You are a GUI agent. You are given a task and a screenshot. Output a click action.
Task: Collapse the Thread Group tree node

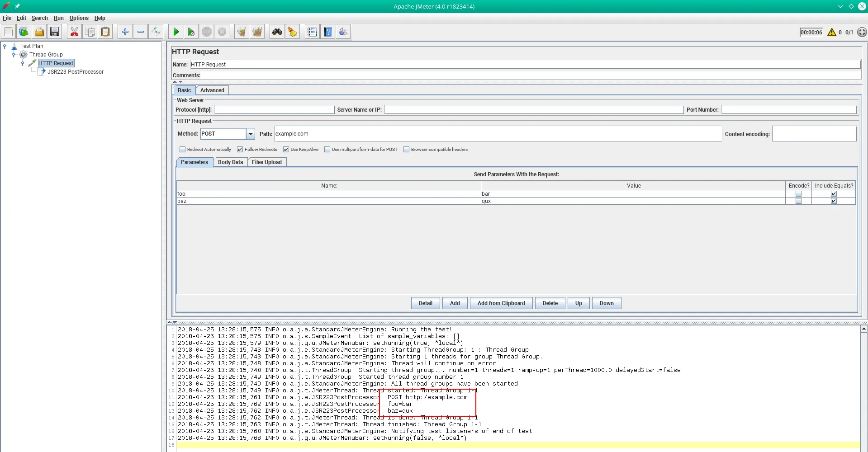coord(14,55)
